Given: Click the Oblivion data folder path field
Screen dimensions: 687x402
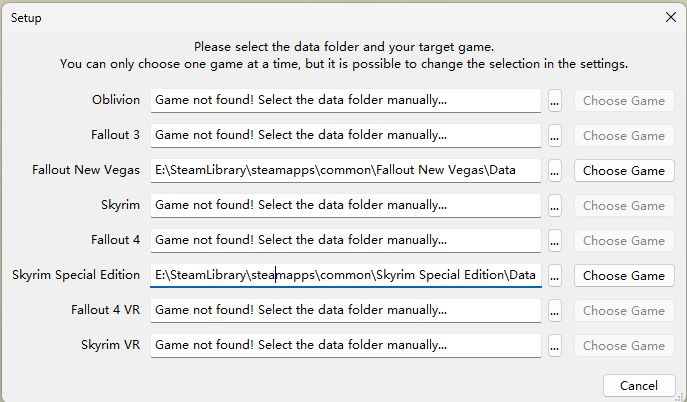Looking at the screenshot, I should 345,100.
